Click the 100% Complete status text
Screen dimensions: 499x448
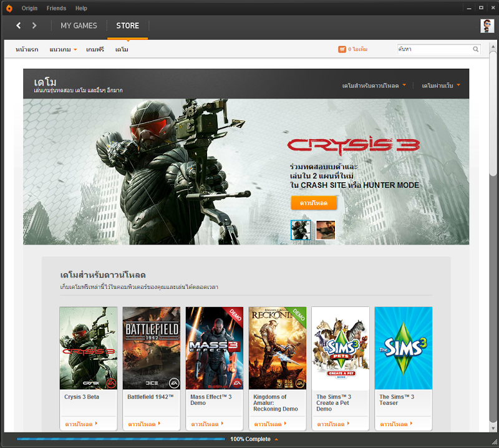click(x=250, y=439)
